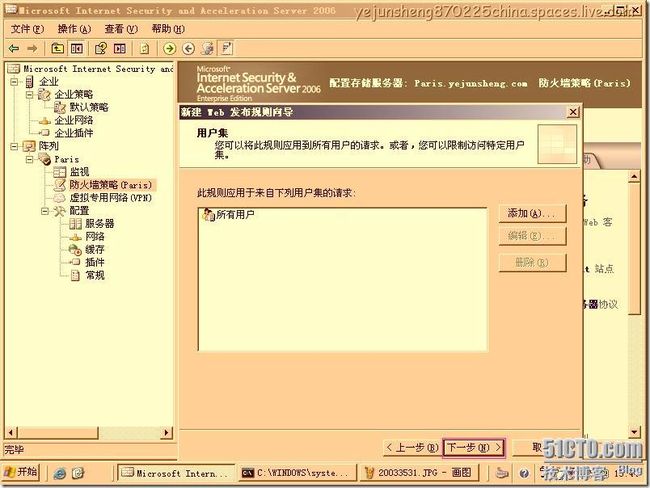650x488 pixels.
Task: Select the 服务器 tree item
Action: pyautogui.click(x=99, y=223)
